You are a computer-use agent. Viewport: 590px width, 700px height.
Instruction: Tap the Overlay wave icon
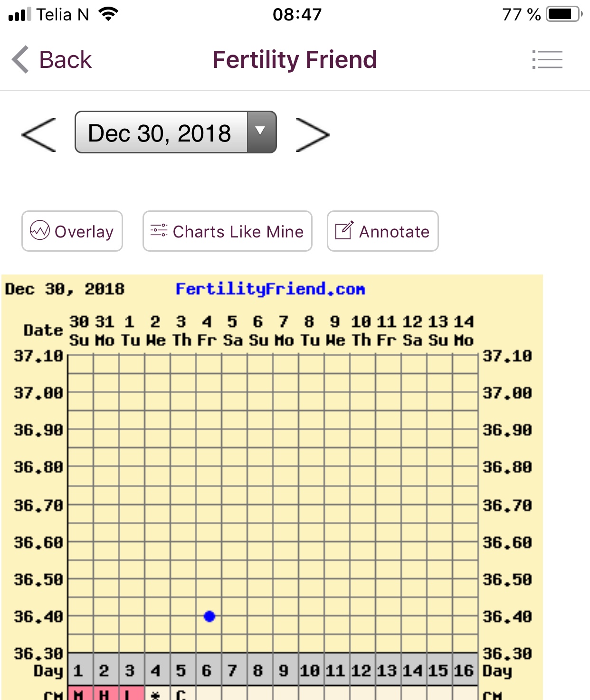pyautogui.click(x=40, y=231)
